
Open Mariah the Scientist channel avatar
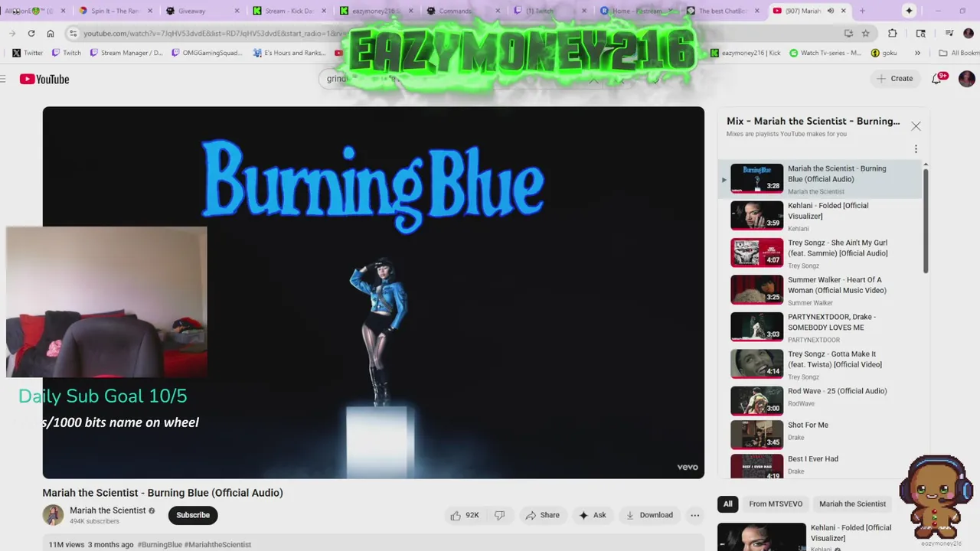pos(53,515)
